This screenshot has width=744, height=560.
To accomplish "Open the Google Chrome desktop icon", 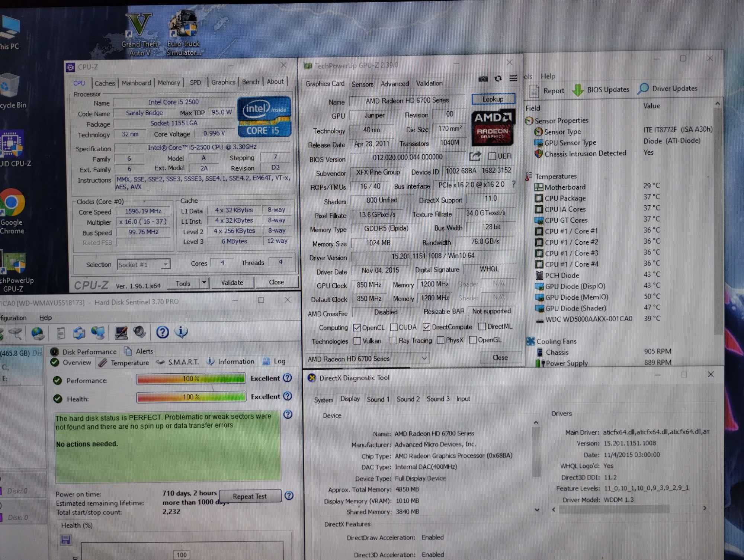I will (12, 211).
